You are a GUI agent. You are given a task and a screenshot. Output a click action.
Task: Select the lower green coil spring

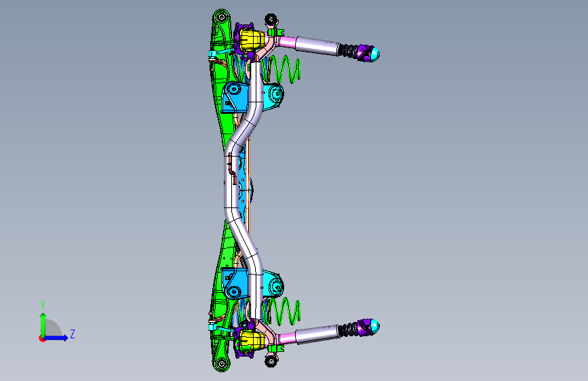pos(286,311)
